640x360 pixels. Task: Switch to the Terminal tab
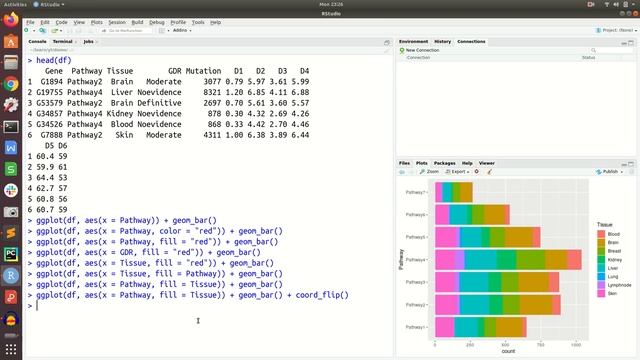click(x=62, y=42)
